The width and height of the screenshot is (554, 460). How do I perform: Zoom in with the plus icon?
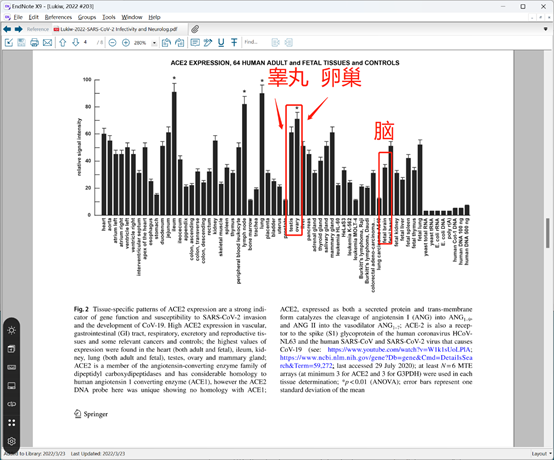(x=126, y=43)
